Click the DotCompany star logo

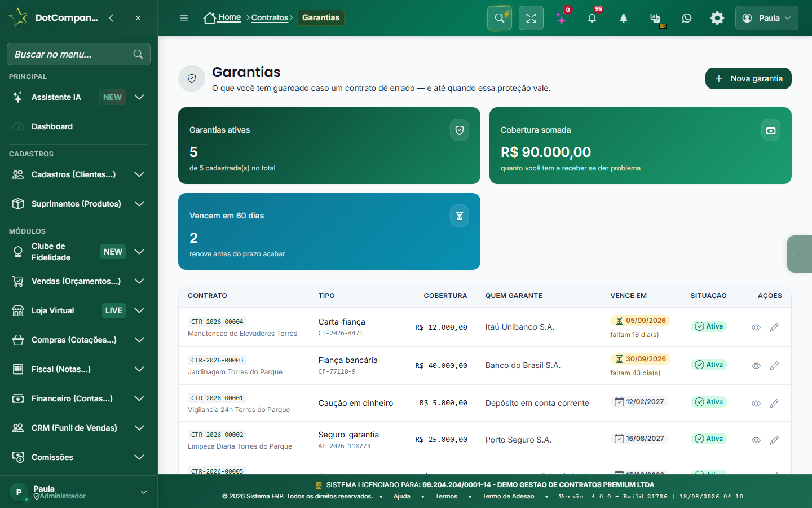(x=18, y=17)
